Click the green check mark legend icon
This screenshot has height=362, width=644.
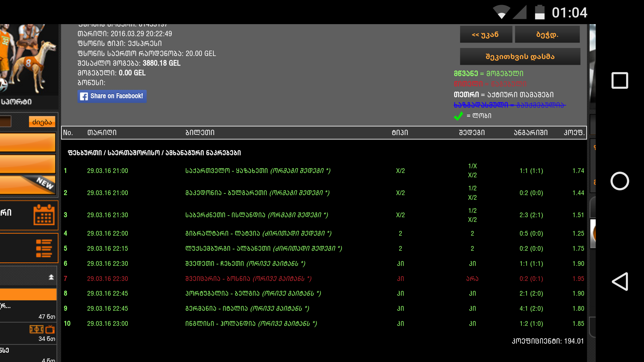click(x=458, y=116)
